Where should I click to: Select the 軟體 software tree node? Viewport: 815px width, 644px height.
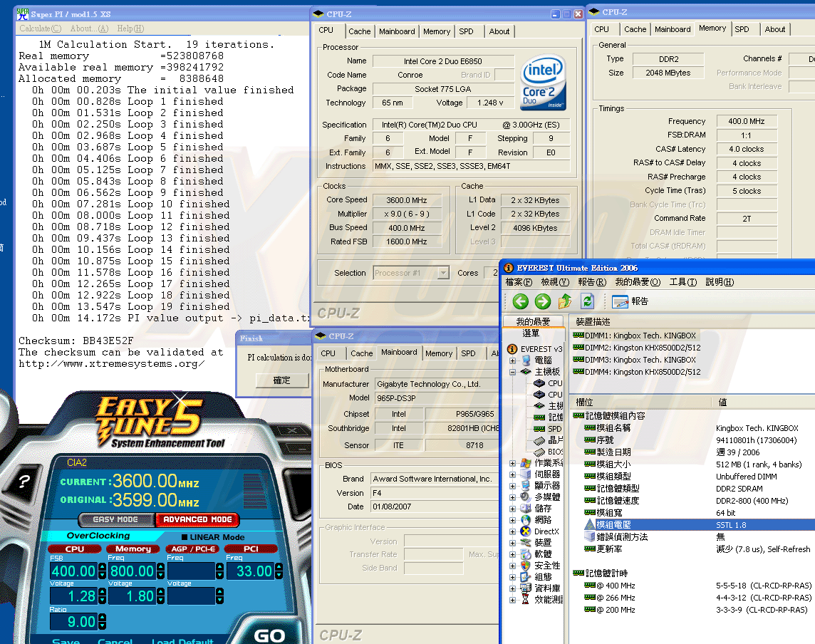pos(536,554)
